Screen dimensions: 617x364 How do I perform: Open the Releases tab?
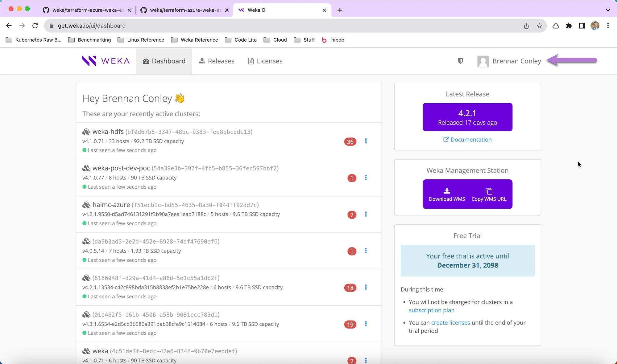tap(217, 61)
